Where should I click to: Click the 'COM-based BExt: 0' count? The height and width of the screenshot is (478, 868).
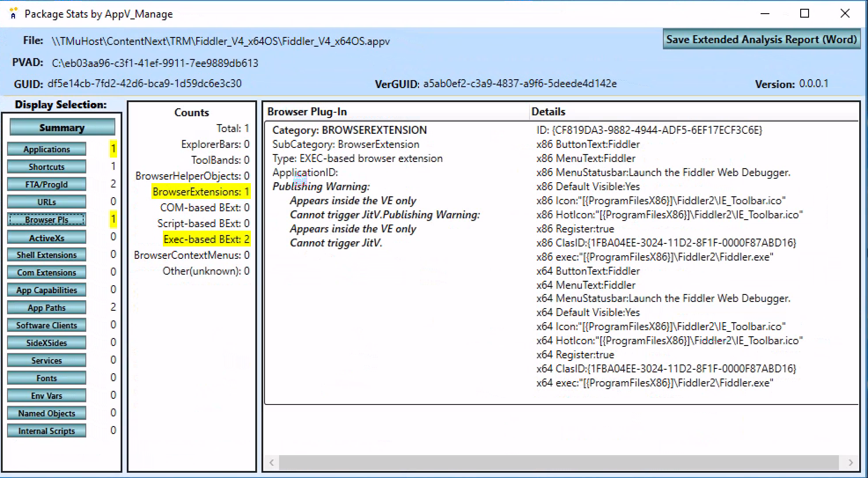point(205,208)
